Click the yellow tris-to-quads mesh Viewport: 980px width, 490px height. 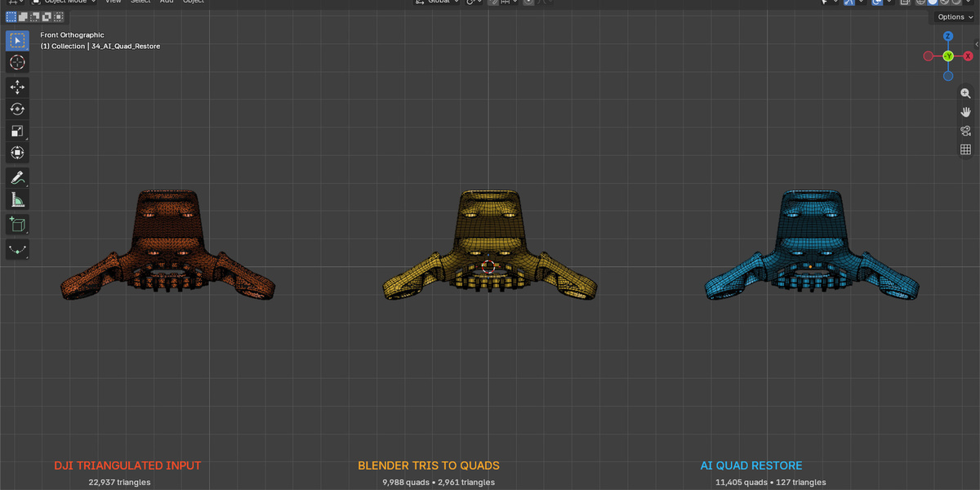(489, 244)
